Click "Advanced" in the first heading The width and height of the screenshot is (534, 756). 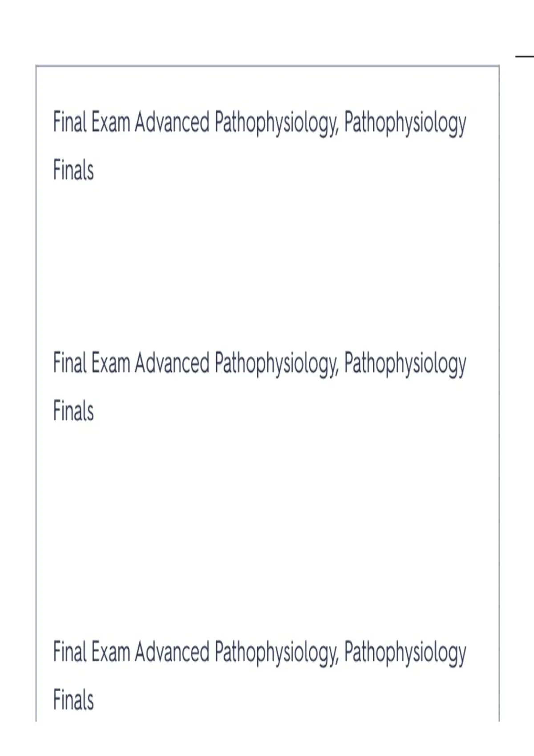[172, 122]
